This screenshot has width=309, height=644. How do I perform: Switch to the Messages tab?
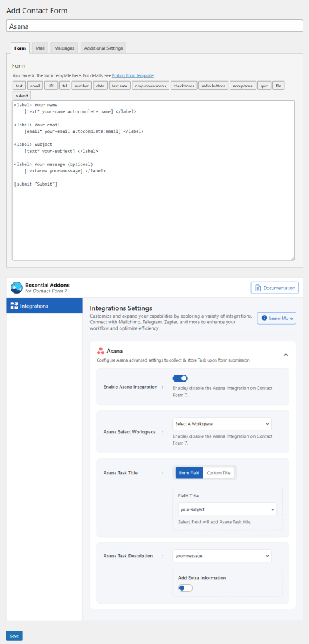click(x=64, y=48)
